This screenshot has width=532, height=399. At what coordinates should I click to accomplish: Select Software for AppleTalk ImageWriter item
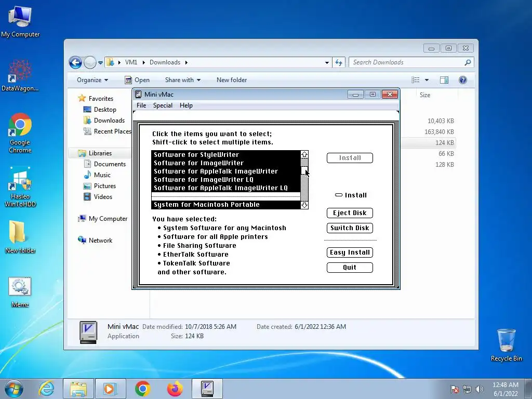point(226,171)
